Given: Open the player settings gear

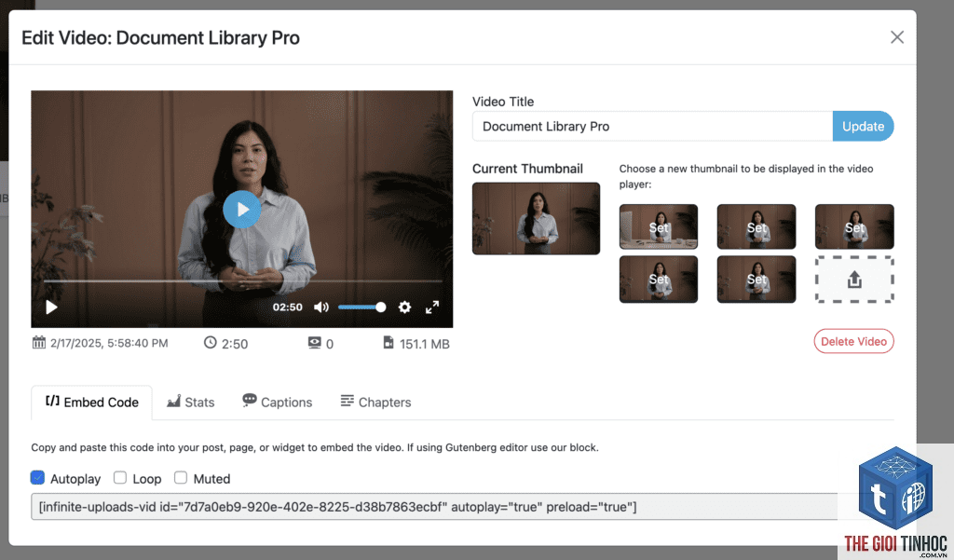Looking at the screenshot, I should (404, 307).
